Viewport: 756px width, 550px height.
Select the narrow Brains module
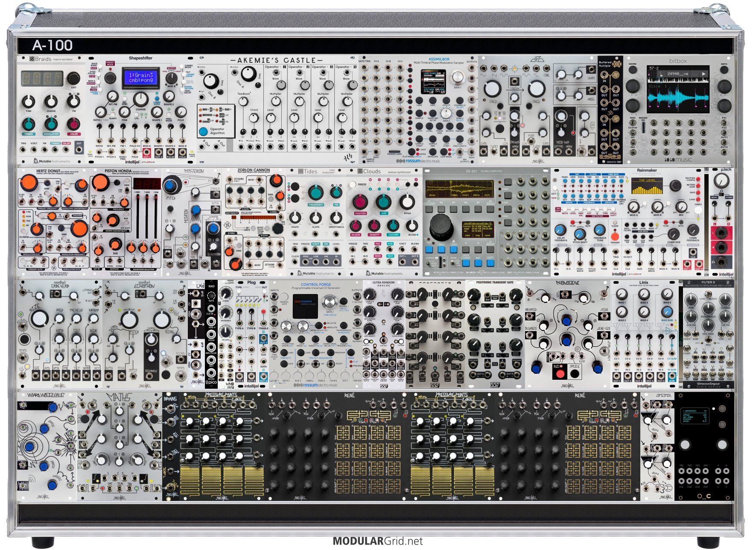171,446
